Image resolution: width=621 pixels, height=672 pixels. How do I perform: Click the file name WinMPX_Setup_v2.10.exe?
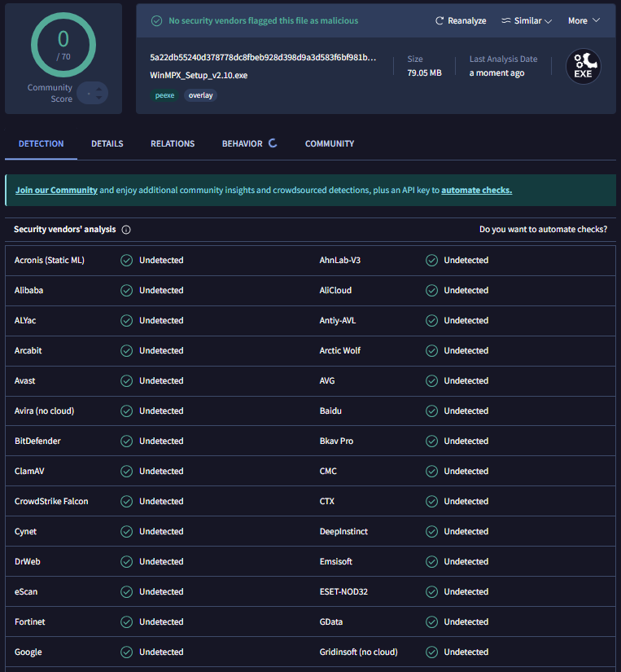[x=199, y=76]
